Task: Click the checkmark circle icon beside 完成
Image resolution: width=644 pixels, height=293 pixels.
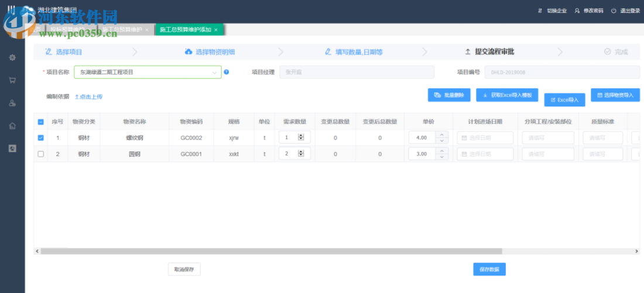Action: [x=608, y=51]
